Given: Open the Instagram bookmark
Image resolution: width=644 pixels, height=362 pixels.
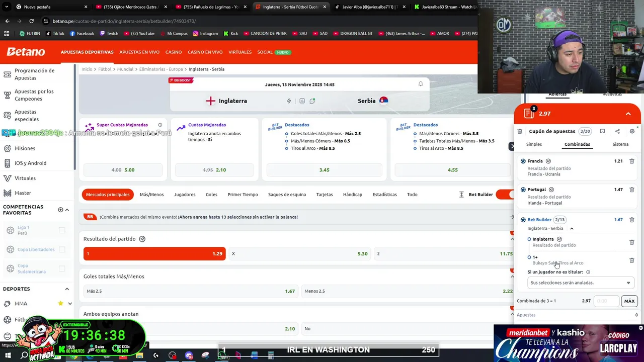Looking at the screenshot, I should click(x=205, y=34).
